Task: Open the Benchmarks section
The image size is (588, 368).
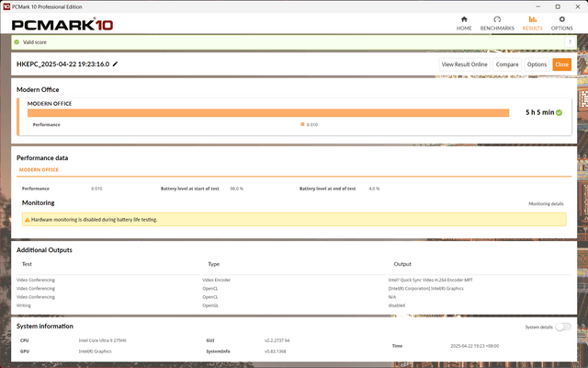Action: (x=497, y=23)
